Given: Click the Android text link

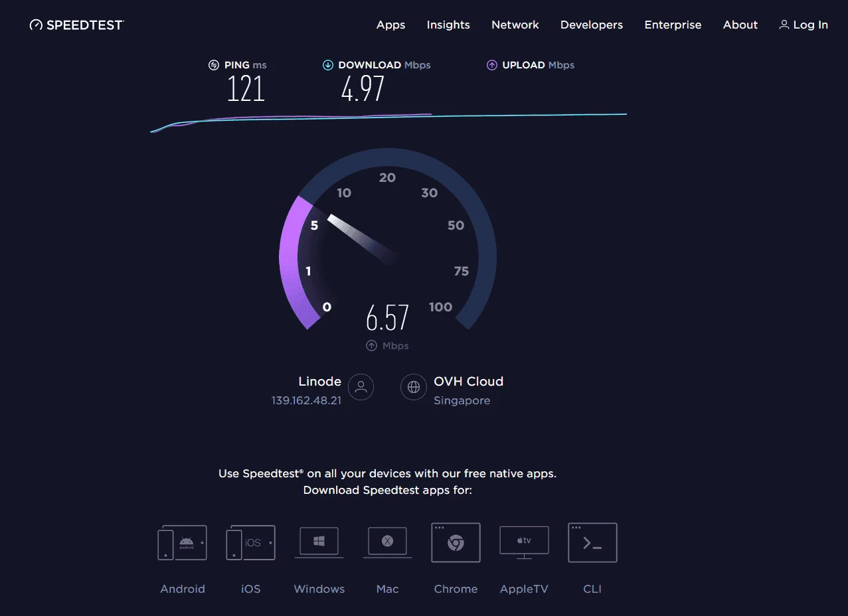Looking at the screenshot, I should pos(183,589).
